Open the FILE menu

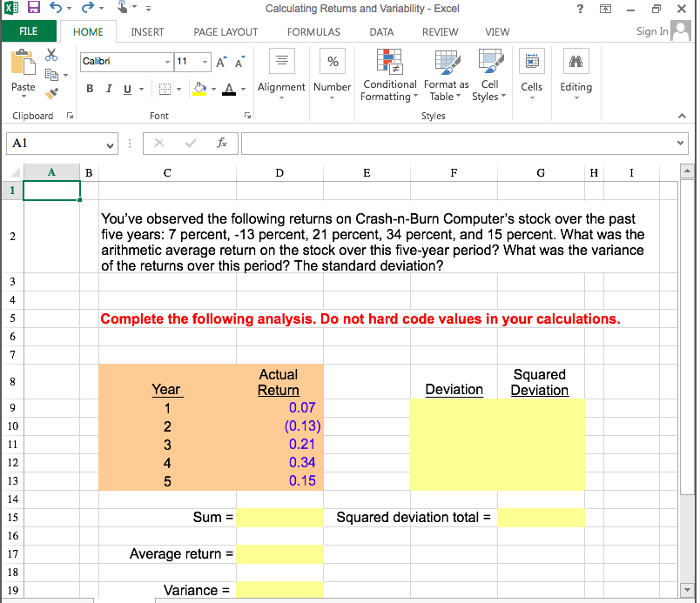[29, 31]
